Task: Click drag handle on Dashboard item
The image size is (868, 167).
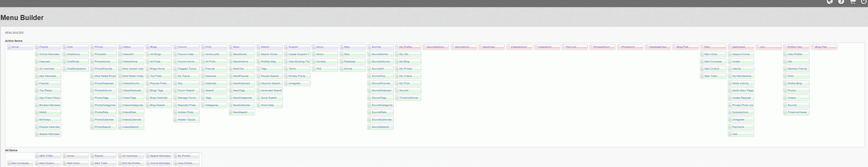Action: click(730, 47)
